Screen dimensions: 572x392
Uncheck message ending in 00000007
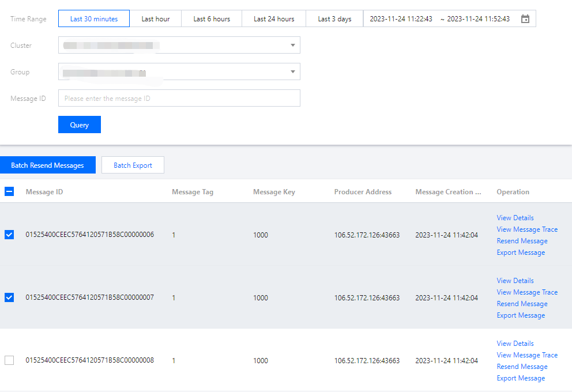[9, 297]
